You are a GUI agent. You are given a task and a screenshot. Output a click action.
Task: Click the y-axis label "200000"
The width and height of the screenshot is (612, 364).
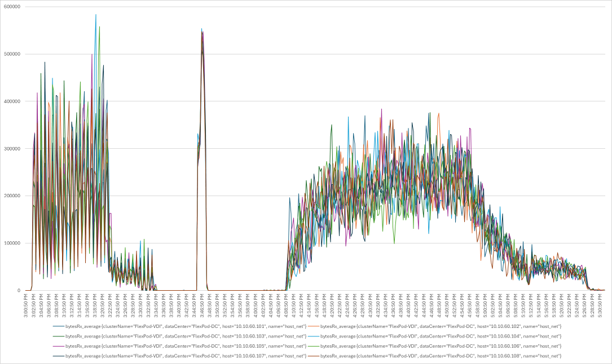(x=12, y=196)
